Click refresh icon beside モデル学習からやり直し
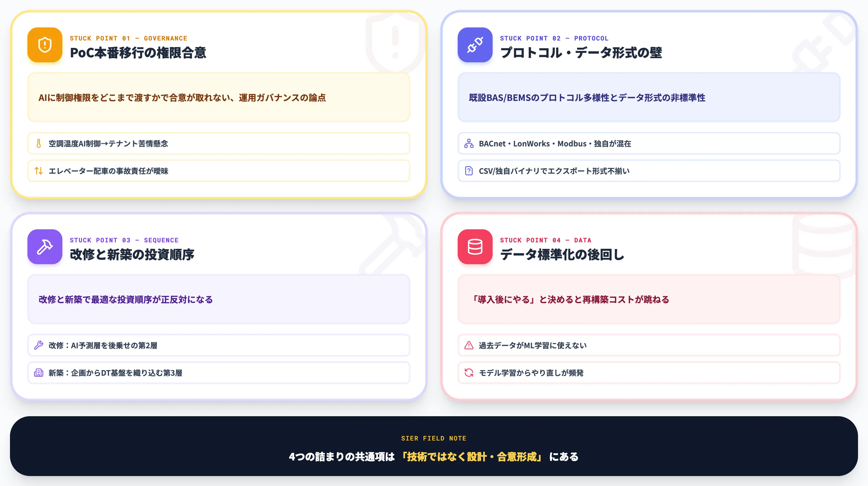 point(469,373)
